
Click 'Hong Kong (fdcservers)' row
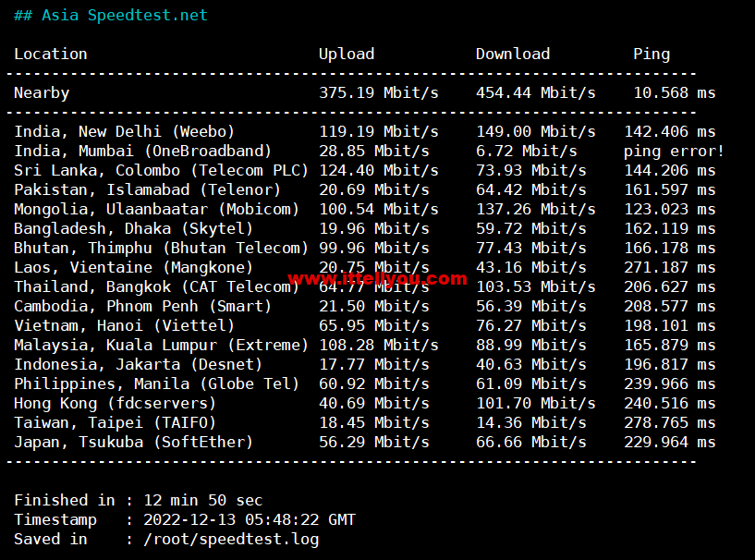coord(116,404)
